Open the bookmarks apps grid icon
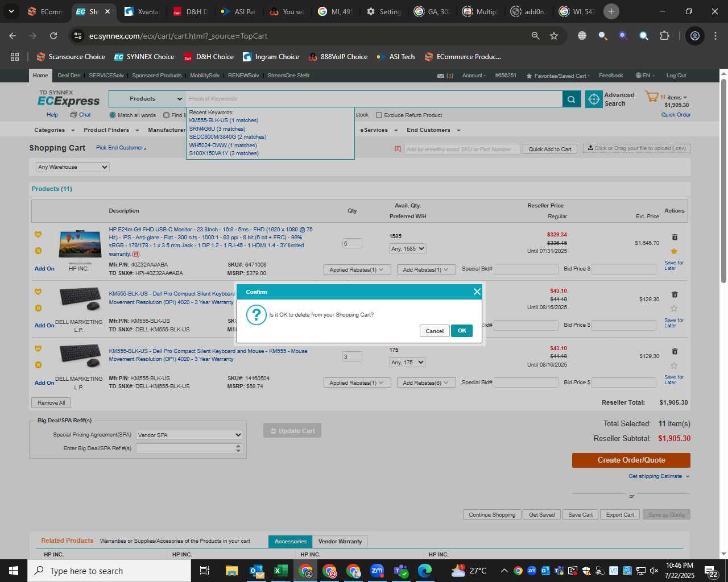Viewport: 728px width, 582px height. point(15,57)
